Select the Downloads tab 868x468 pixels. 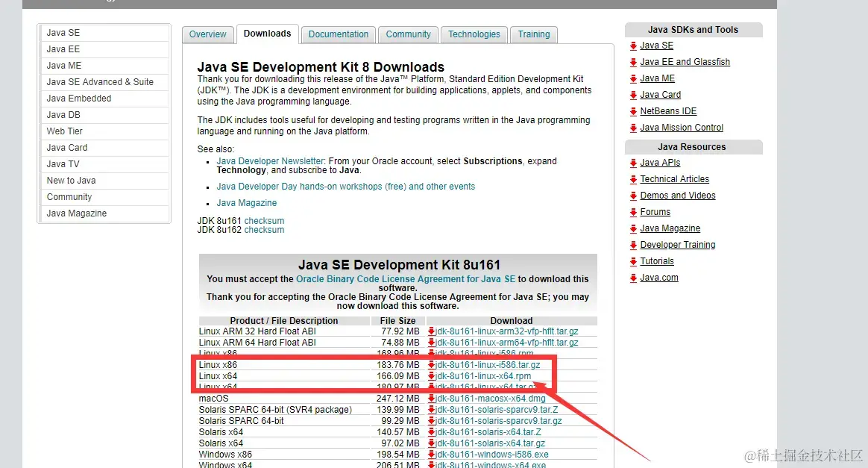click(x=268, y=34)
